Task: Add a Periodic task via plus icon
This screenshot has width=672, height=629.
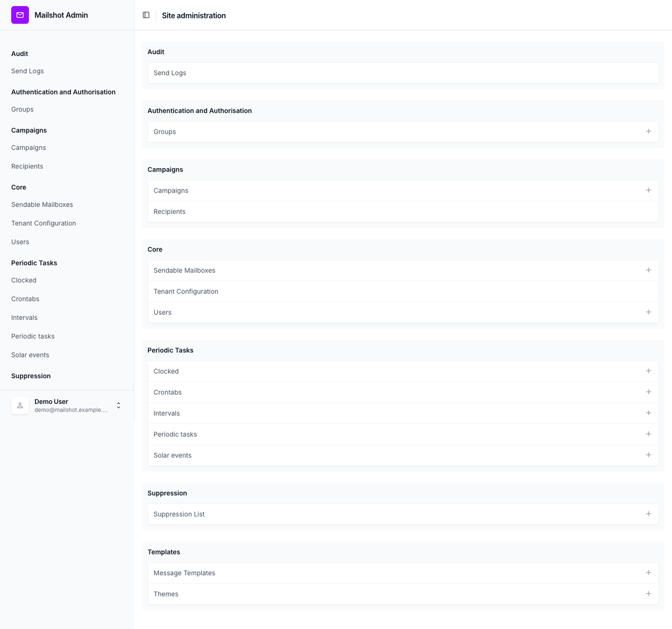Action: 648,434
